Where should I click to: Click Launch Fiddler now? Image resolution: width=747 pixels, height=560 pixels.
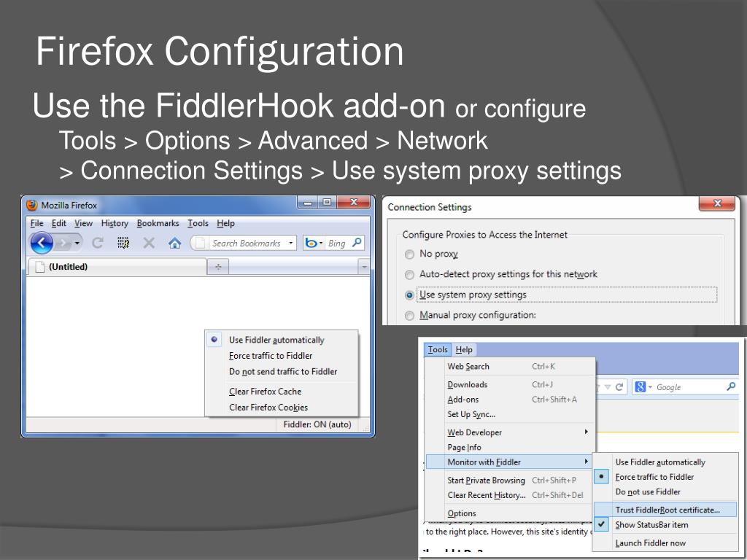[x=665, y=542]
